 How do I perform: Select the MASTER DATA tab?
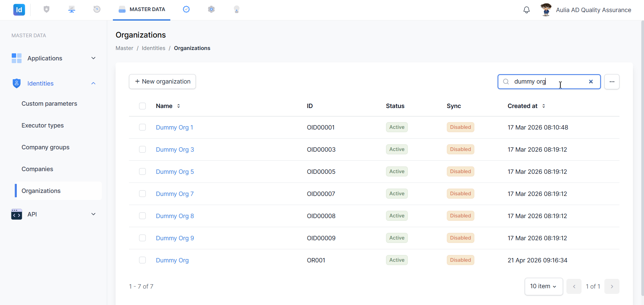(141, 9)
